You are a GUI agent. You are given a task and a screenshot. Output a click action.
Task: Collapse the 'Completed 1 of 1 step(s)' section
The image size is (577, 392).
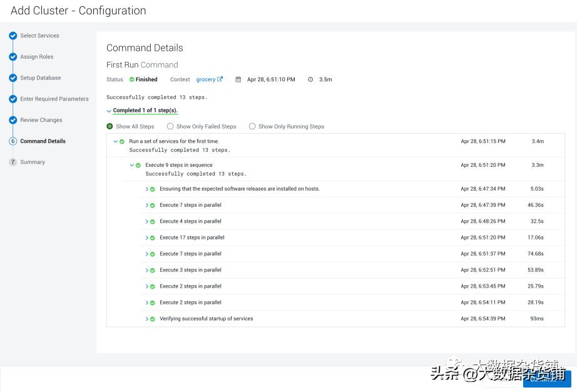click(x=110, y=111)
